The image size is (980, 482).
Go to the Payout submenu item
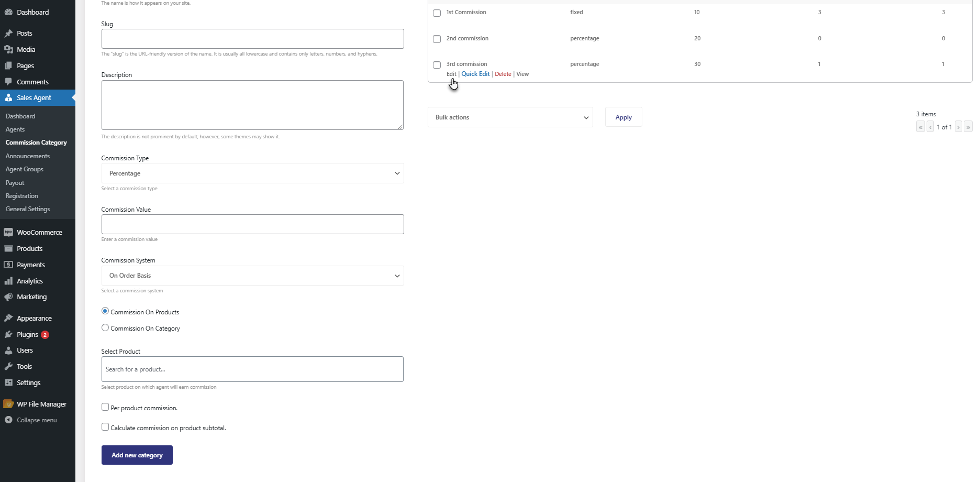15,183
